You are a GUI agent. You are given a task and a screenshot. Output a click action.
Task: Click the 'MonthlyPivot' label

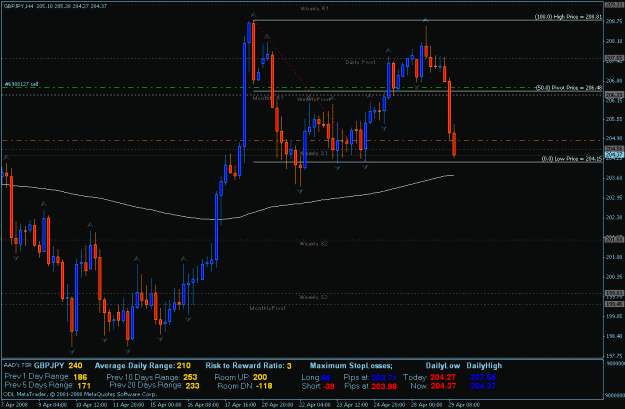[267, 308]
